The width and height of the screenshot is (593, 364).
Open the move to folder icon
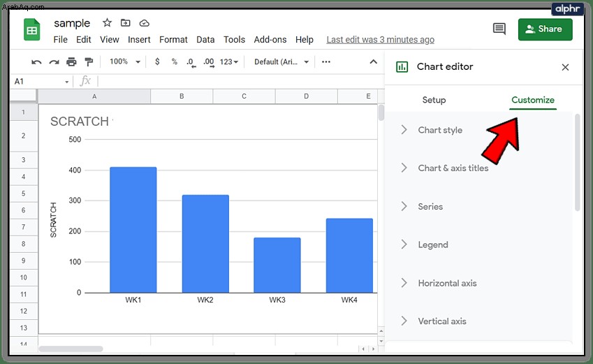(126, 23)
